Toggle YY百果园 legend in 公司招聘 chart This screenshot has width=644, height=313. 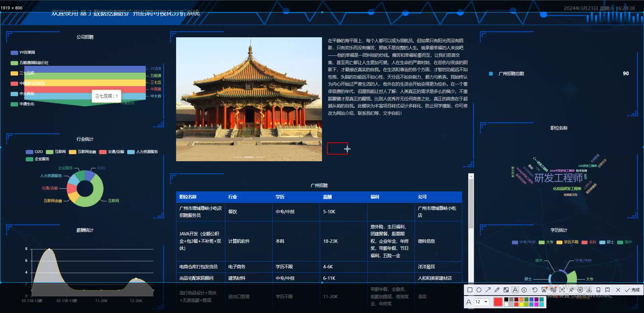[x=23, y=53]
